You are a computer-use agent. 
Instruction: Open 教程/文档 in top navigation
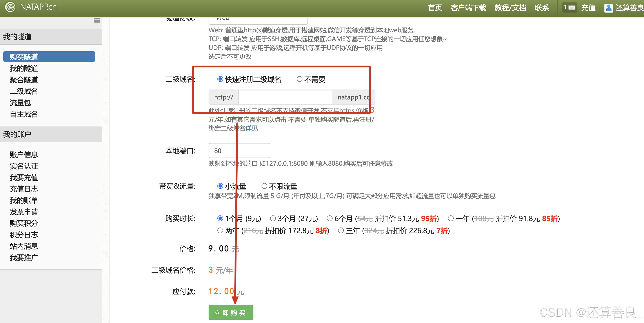[x=510, y=8]
